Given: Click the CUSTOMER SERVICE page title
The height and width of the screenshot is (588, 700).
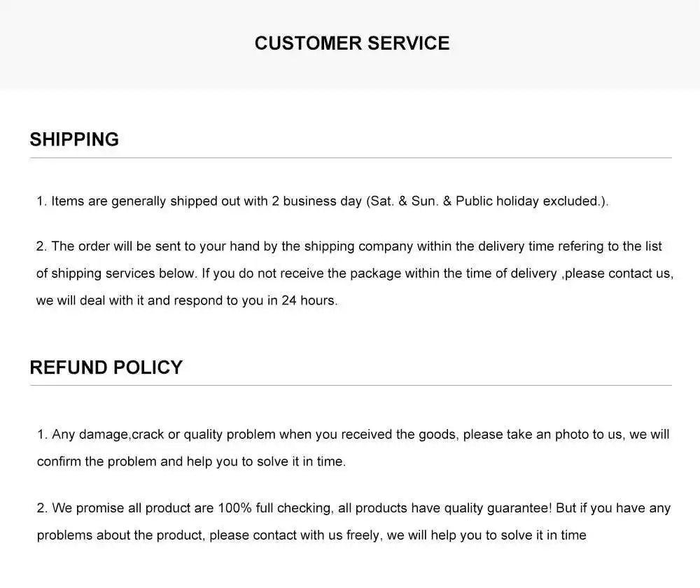Looking at the screenshot, I should [352, 43].
